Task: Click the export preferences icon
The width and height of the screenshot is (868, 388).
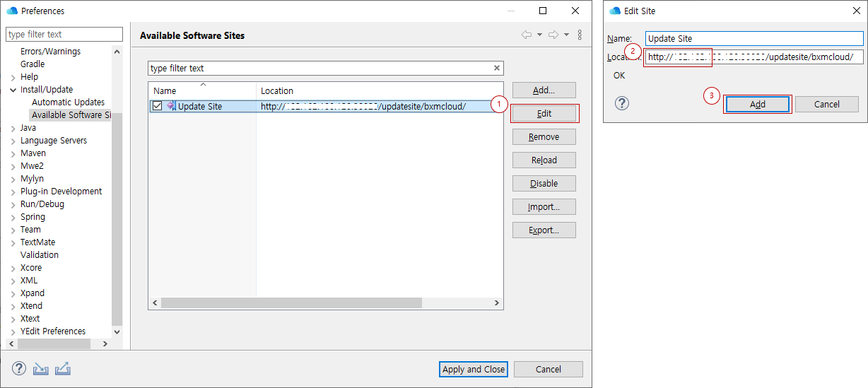Action: point(62,369)
